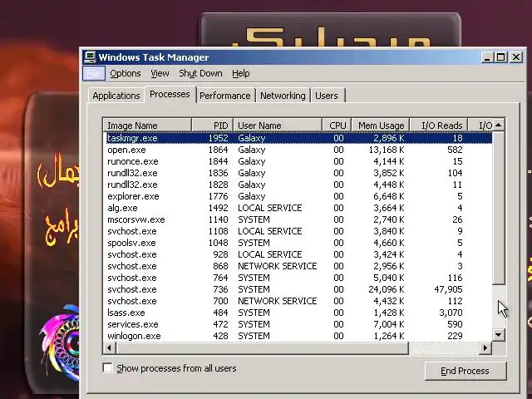
Task: Select the taskmgr.exe process row
Action: pos(298,138)
